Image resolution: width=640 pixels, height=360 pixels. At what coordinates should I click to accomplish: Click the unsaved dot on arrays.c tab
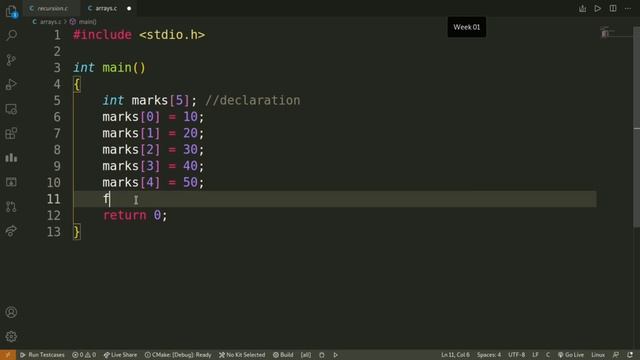tap(129, 8)
